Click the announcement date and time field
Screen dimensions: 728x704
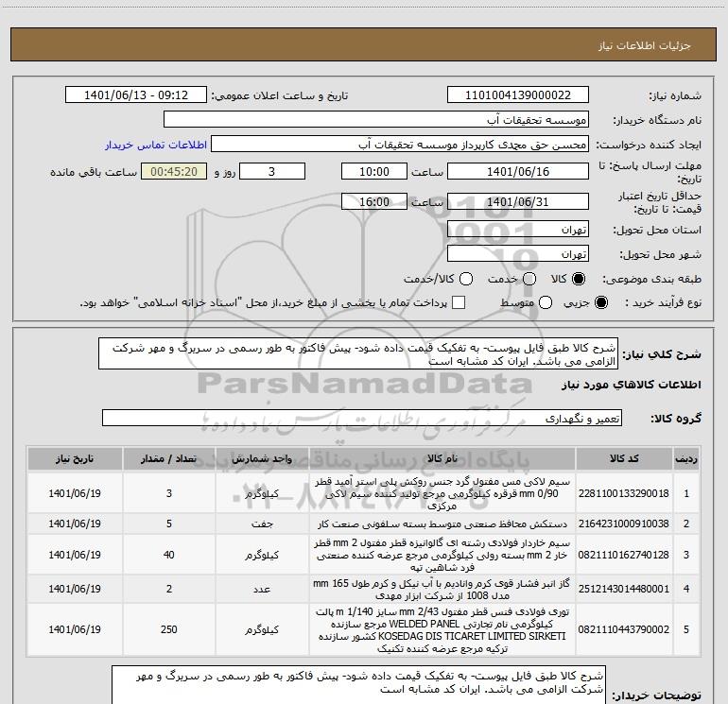point(135,95)
